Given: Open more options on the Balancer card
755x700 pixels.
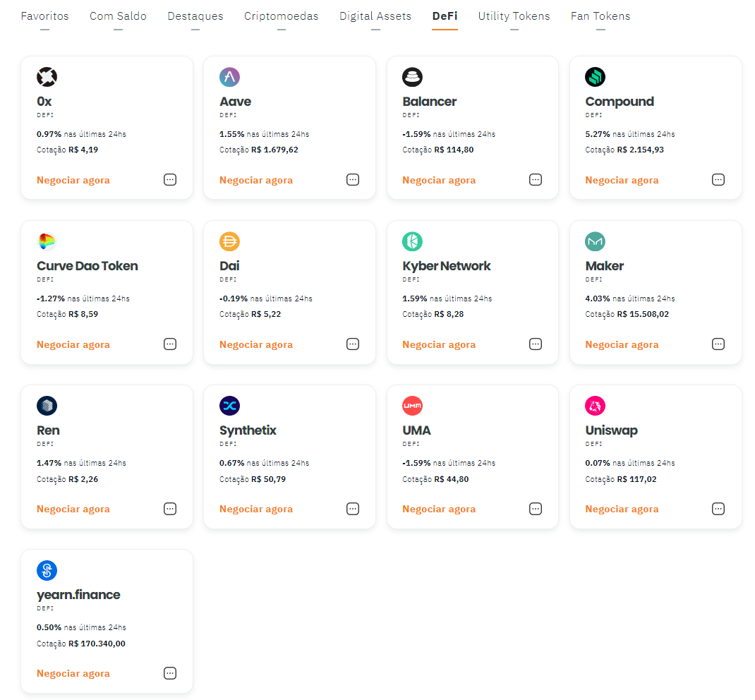Looking at the screenshot, I should (x=536, y=179).
